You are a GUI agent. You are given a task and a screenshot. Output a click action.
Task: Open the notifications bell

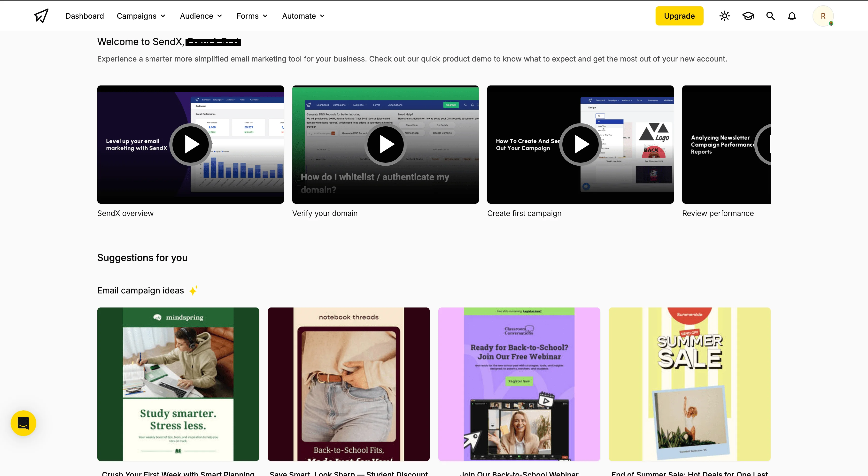(792, 16)
